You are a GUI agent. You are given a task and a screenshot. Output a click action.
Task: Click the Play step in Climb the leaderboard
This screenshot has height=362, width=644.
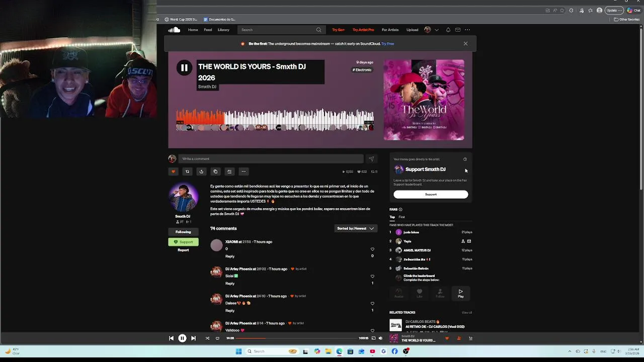pyautogui.click(x=460, y=294)
